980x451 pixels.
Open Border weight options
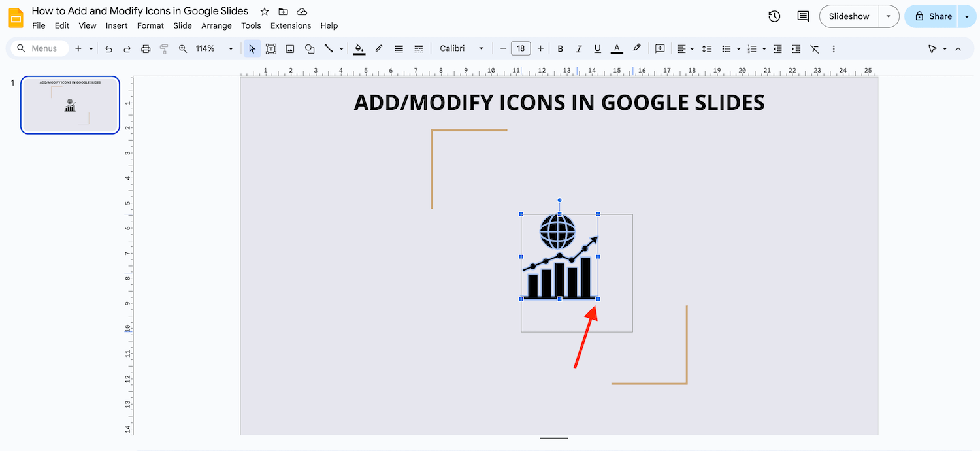click(x=399, y=49)
